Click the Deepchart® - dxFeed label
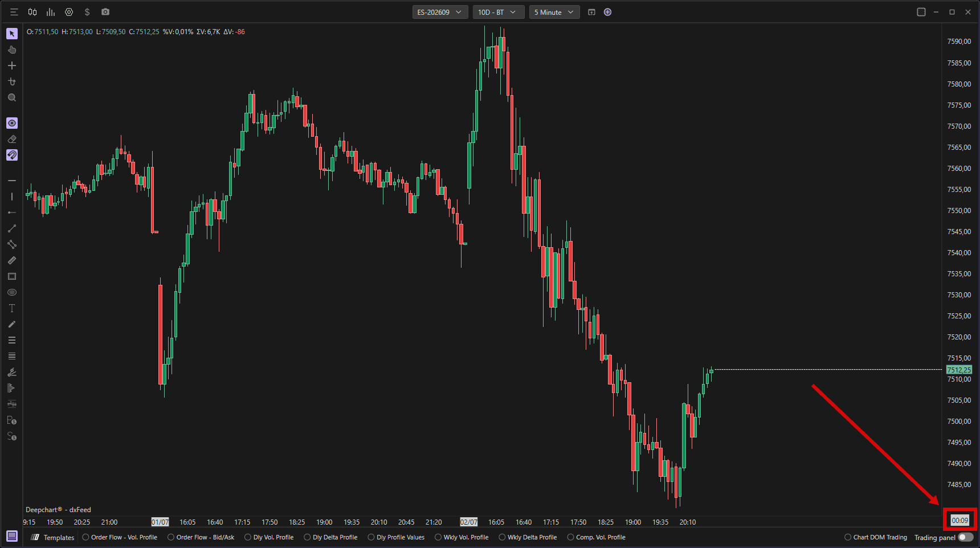This screenshot has width=980, height=548. pyautogui.click(x=58, y=510)
